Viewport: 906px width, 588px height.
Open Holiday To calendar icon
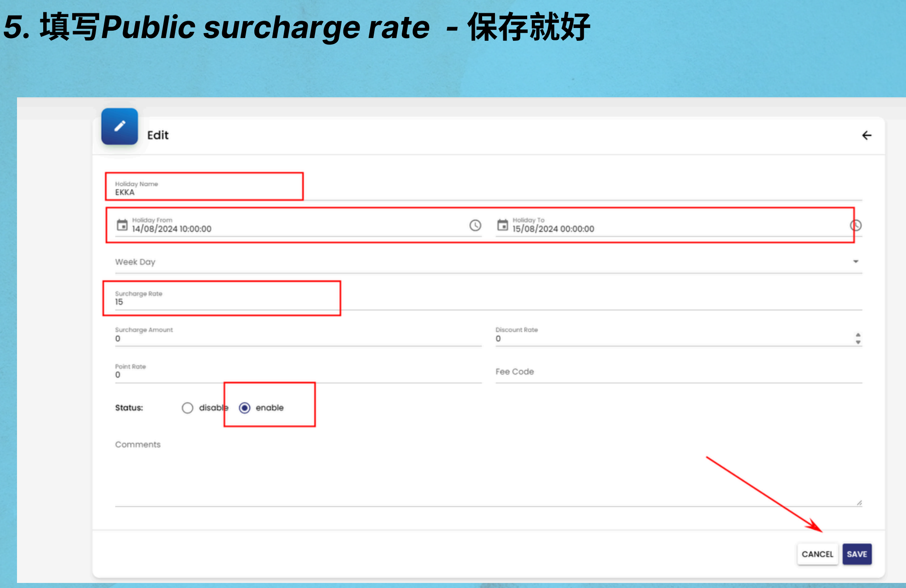click(x=503, y=225)
